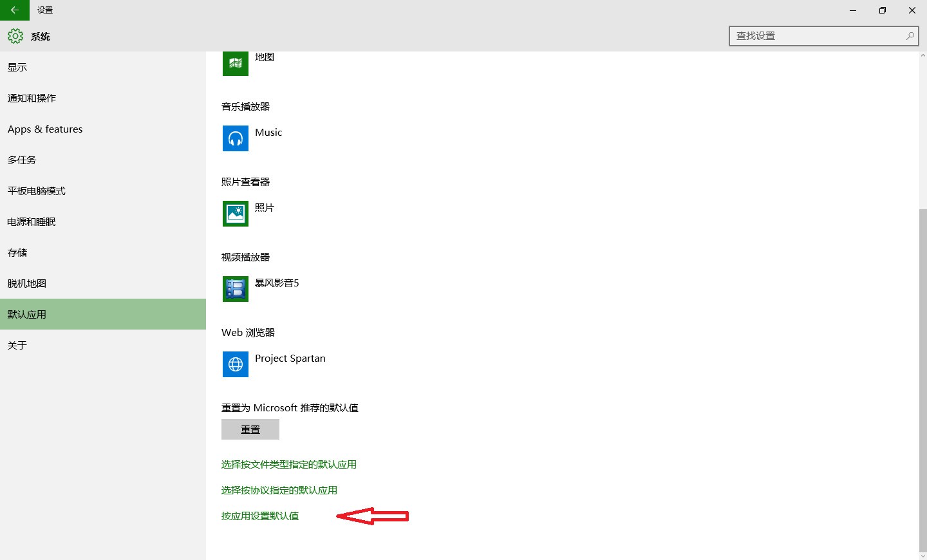Image resolution: width=927 pixels, height=560 pixels.
Task: Select 多任务 in sidebar
Action: [x=103, y=160]
